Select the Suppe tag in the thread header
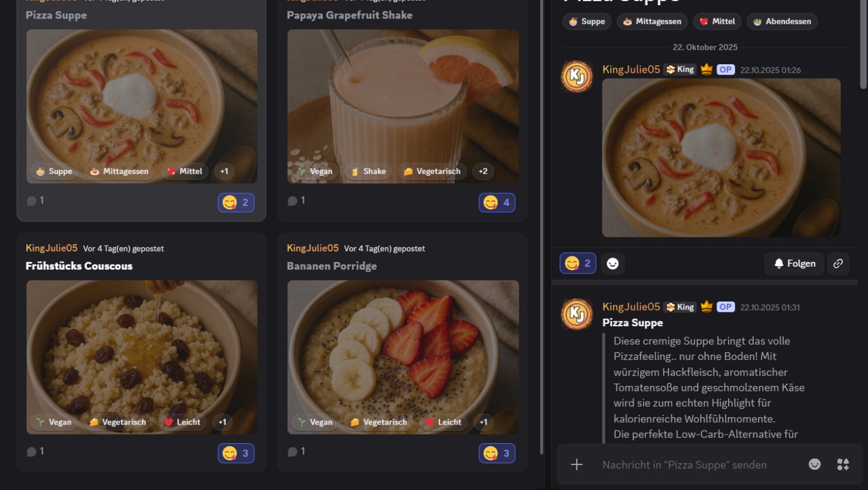Screen dimensions: 868x490 tap(587, 21)
